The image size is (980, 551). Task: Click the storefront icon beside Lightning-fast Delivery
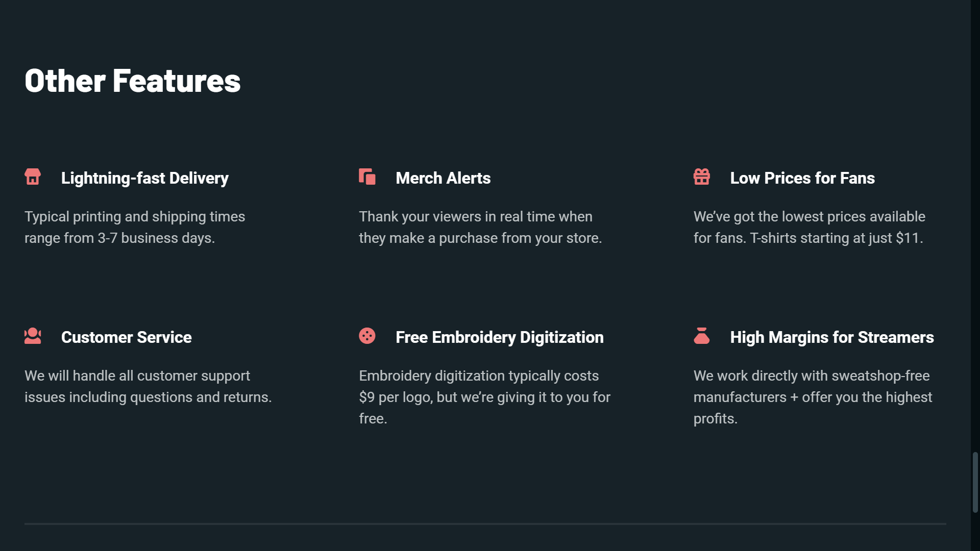point(33,177)
